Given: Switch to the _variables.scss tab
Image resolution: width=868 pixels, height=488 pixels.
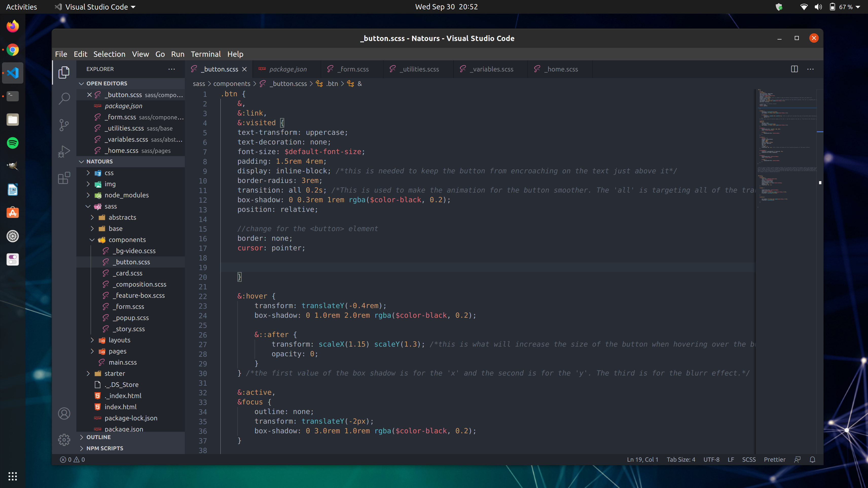Looking at the screenshot, I should (x=490, y=69).
